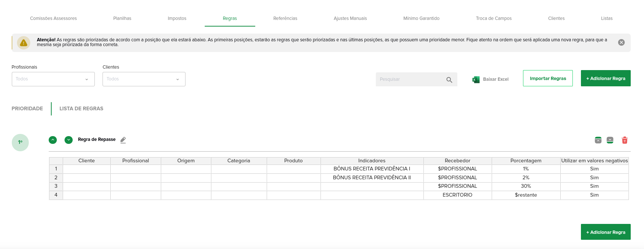
Task: Click the pencil edit icon beside Regra de Repasse
Action: [x=123, y=140]
